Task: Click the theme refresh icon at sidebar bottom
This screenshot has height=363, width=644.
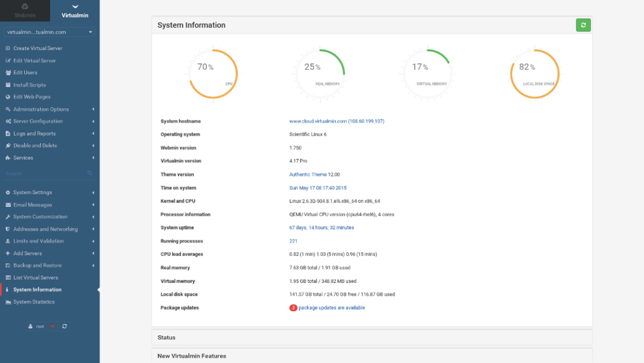Action: pos(65,326)
